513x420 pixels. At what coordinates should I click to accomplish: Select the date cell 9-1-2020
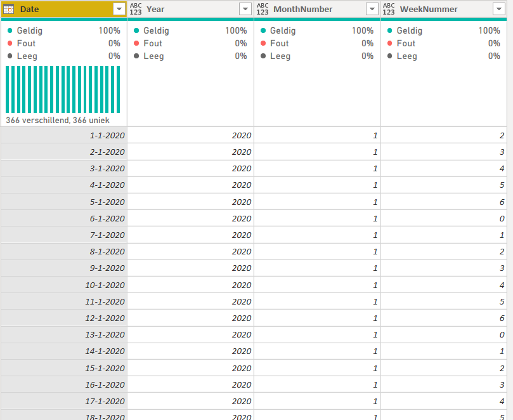[x=64, y=268]
